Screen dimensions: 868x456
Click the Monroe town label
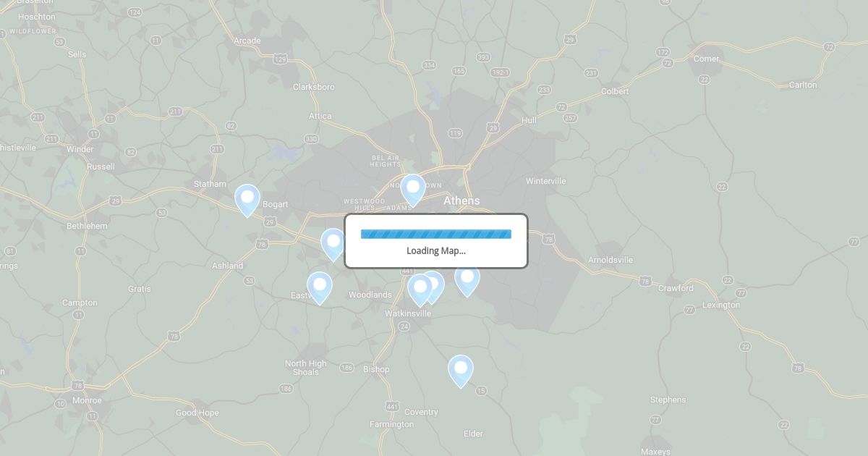(x=88, y=400)
